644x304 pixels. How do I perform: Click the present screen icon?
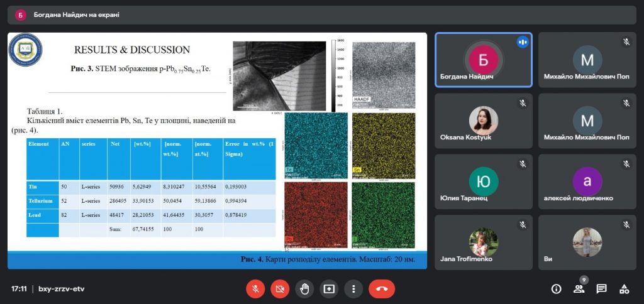coord(329,289)
